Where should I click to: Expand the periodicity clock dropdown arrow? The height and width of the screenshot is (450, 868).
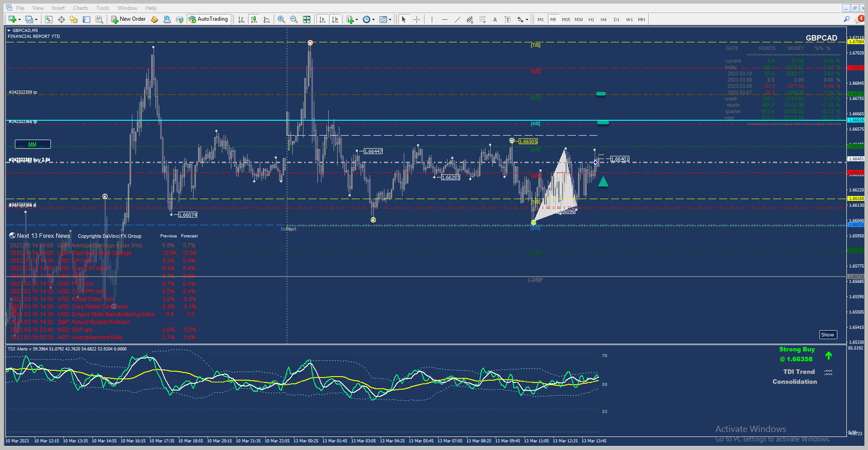coord(373,20)
